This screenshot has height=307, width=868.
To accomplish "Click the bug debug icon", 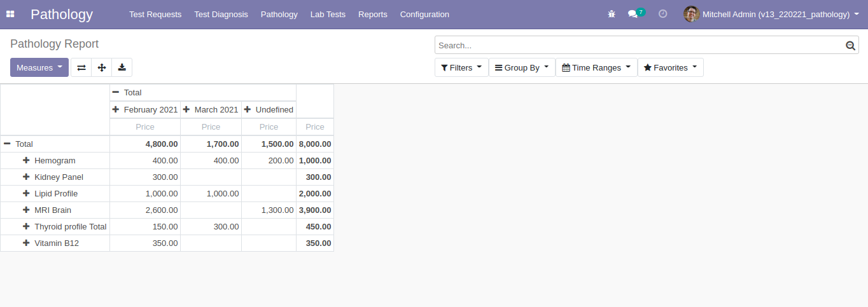I will 612,14.
